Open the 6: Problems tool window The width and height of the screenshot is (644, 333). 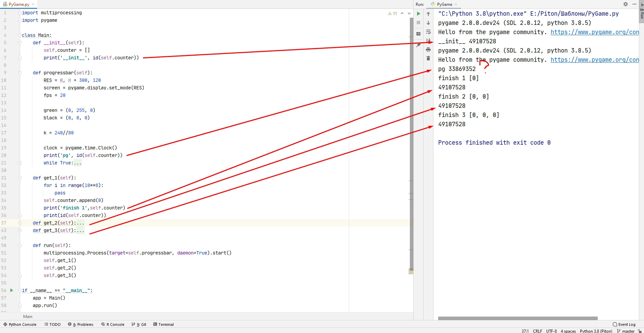(x=81, y=324)
